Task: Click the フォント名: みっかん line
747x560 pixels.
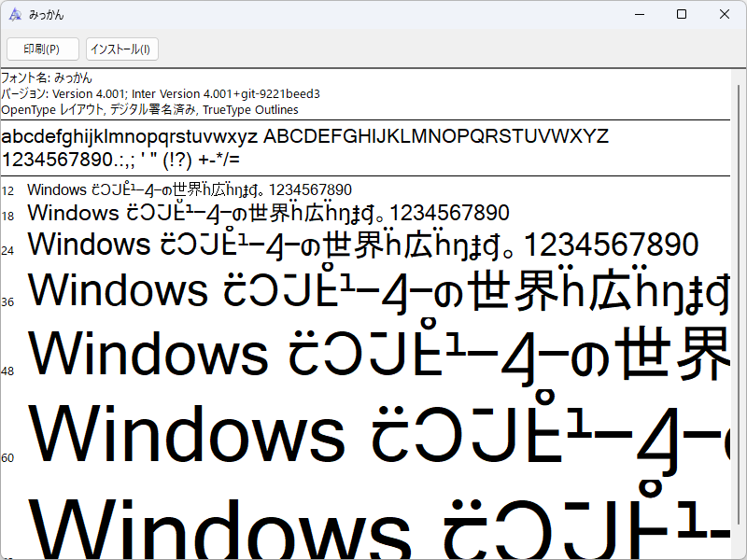Action: point(47,77)
